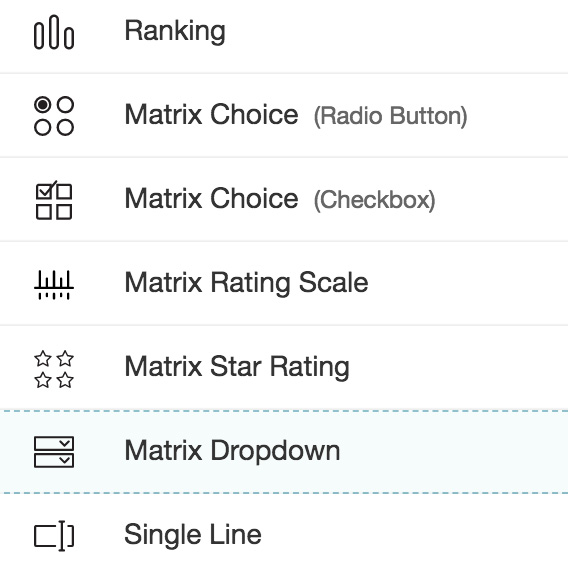Click the Matrix Rating Scale icon
Screen dimensions: 568x574
pyautogui.click(x=54, y=285)
